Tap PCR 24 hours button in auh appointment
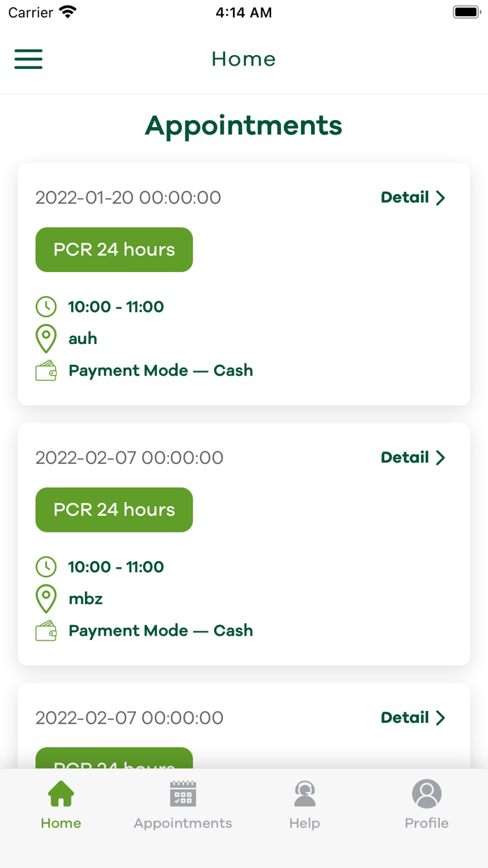 [x=114, y=250]
